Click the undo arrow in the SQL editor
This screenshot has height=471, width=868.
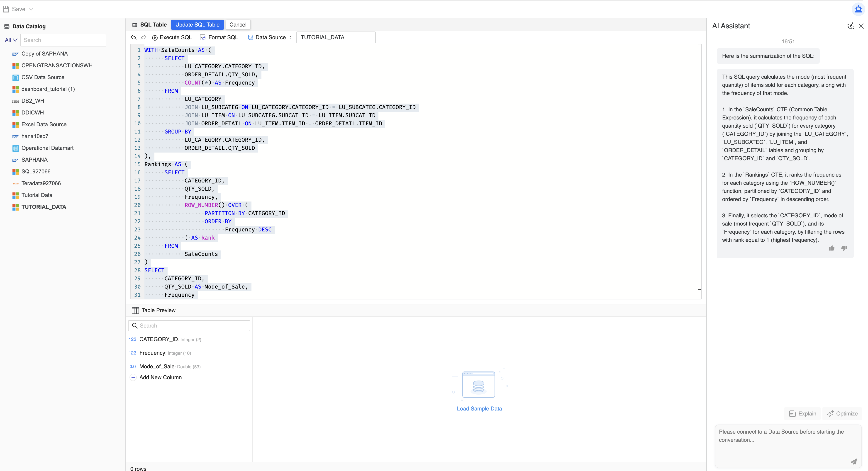(x=133, y=37)
